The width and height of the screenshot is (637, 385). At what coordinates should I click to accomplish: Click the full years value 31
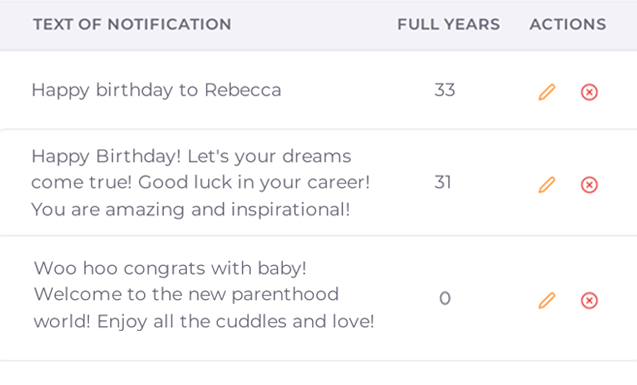(443, 182)
